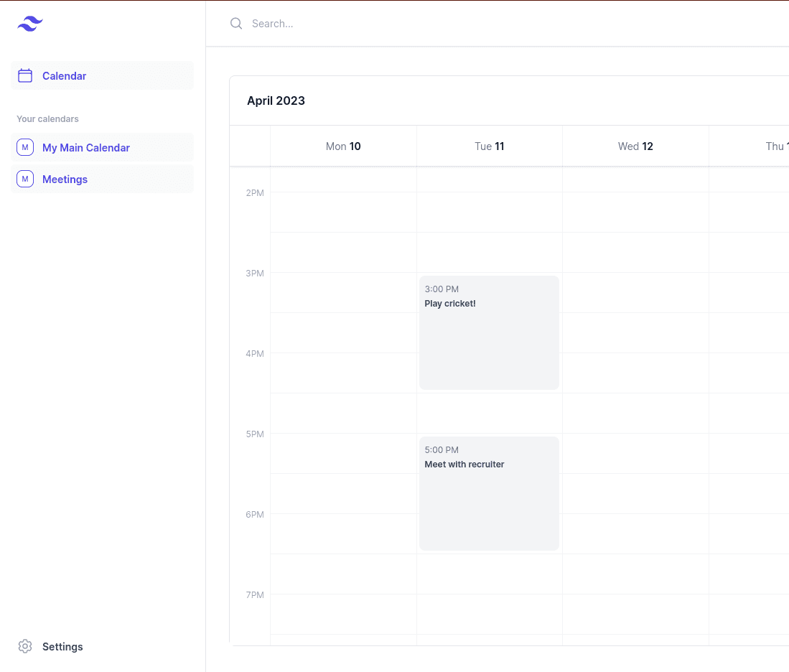Viewport: 789px width, 672px height.
Task: Click the Settings gear icon
Action: (25, 646)
